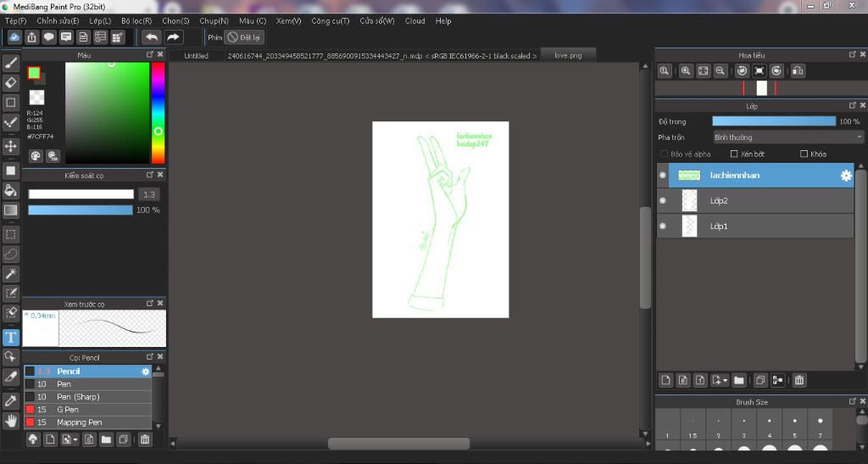
Task: Select the Lớp2 layer
Action: click(x=755, y=200)
